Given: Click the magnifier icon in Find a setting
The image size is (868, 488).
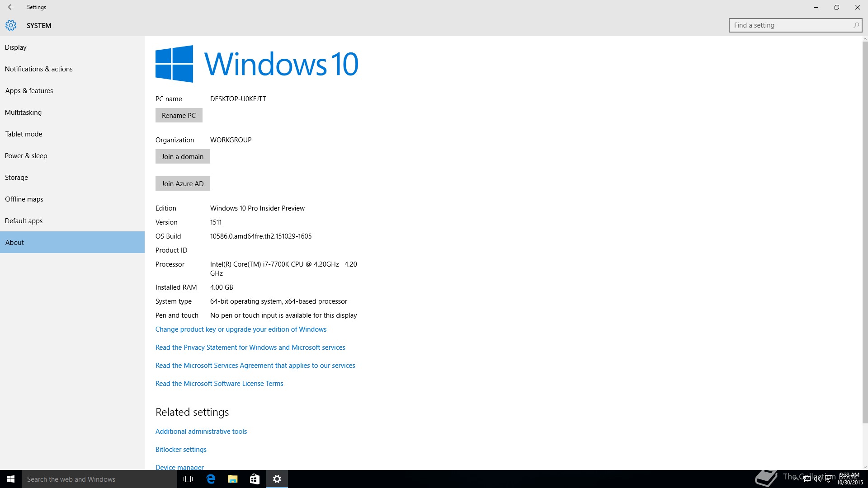Looking at the screenshot, I should click(856, 25).
